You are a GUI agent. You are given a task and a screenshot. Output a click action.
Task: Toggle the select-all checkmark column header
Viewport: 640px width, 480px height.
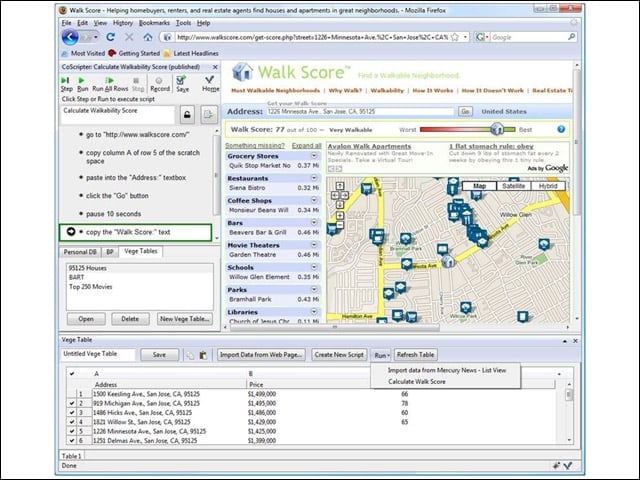coord(72,373)
